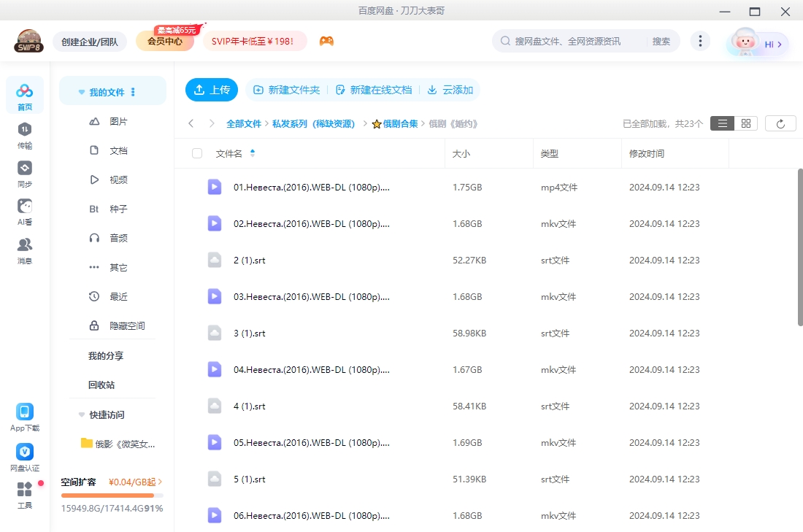Collapse the 我的文件 tree section
Screen dimensions: 803x532
point(82,93)
